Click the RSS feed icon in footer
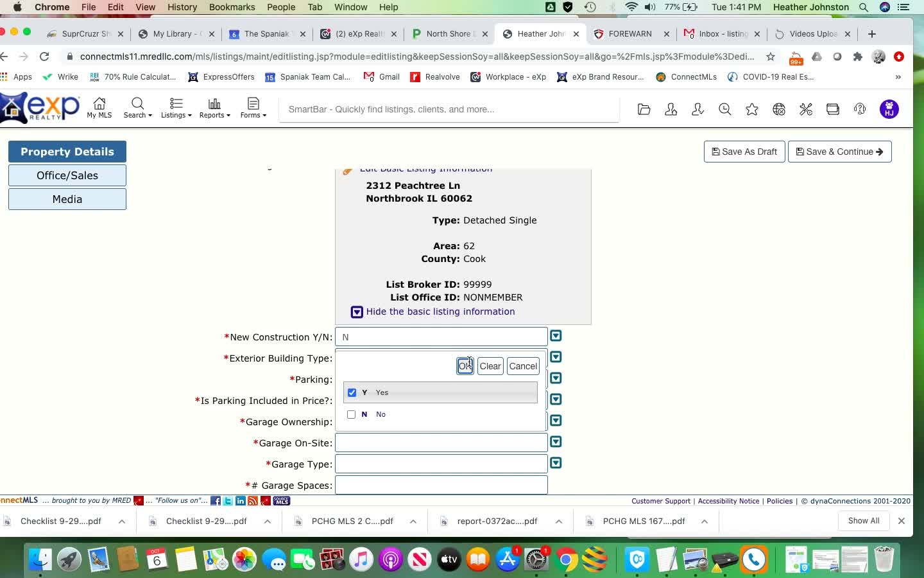 click(253, 501)
